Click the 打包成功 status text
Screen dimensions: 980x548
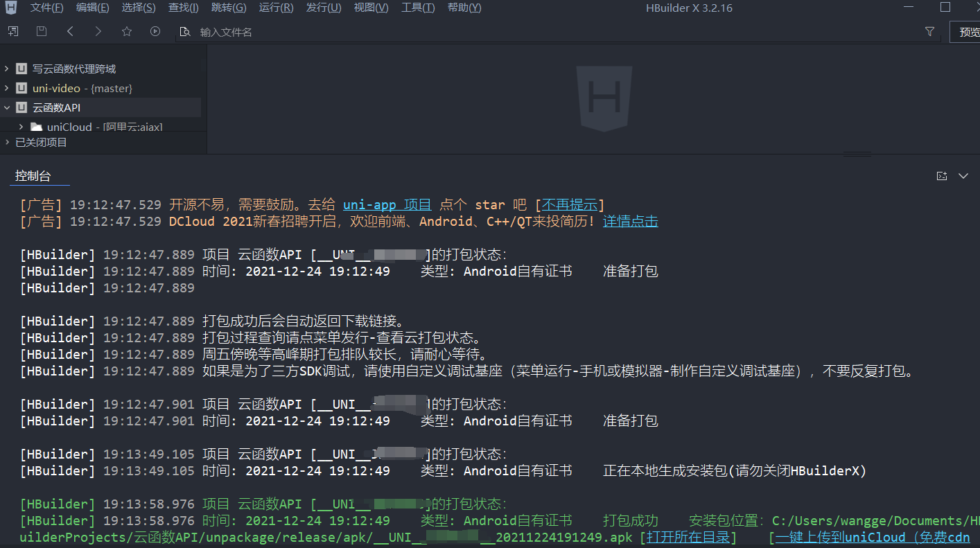[631, 520]
